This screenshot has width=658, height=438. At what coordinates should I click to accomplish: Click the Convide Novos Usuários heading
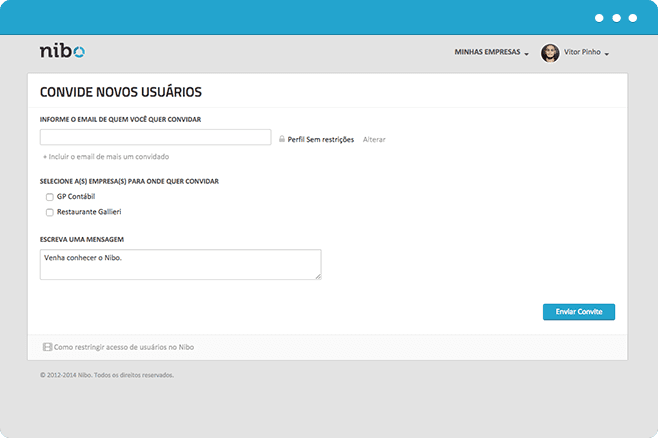click(x=121, y=92)
